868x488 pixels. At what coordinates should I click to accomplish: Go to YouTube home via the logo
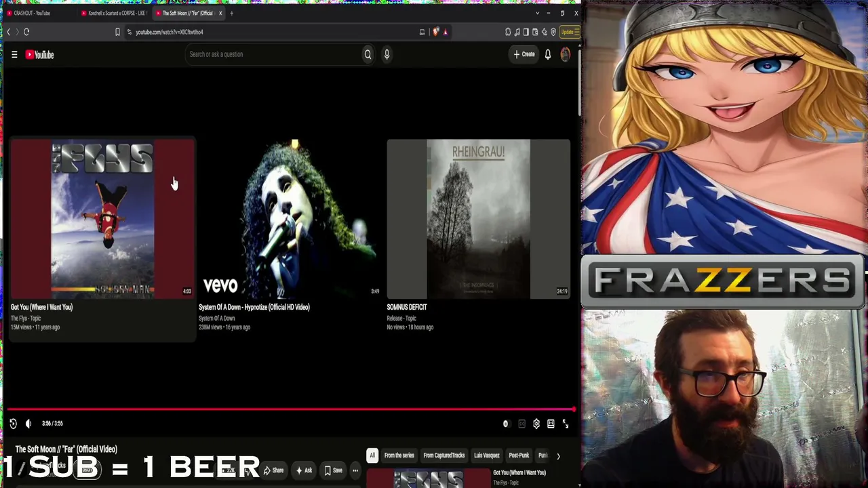click(x=39, y=55)
